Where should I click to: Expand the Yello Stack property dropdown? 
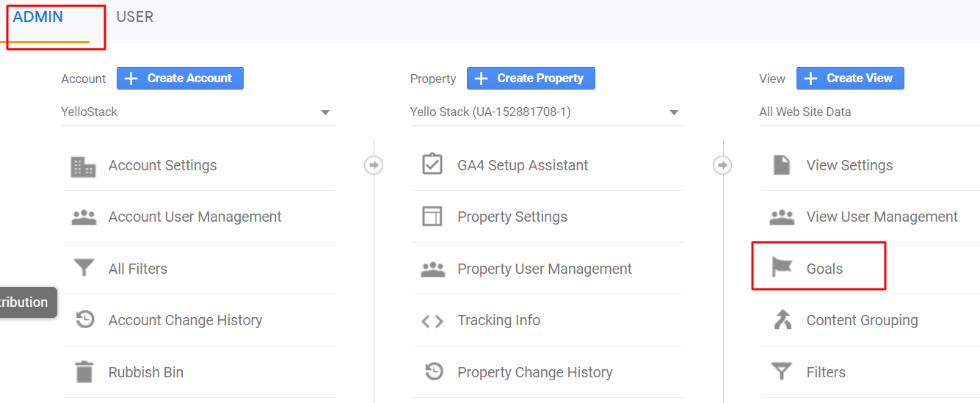546,112
